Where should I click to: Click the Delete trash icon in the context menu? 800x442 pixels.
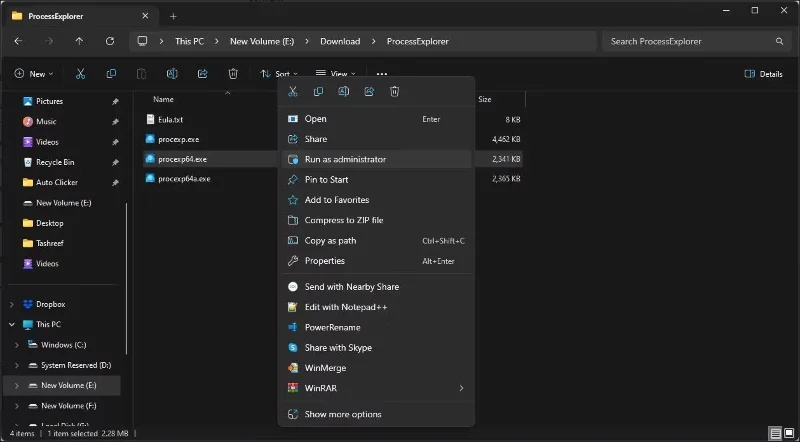pos(394,92)
